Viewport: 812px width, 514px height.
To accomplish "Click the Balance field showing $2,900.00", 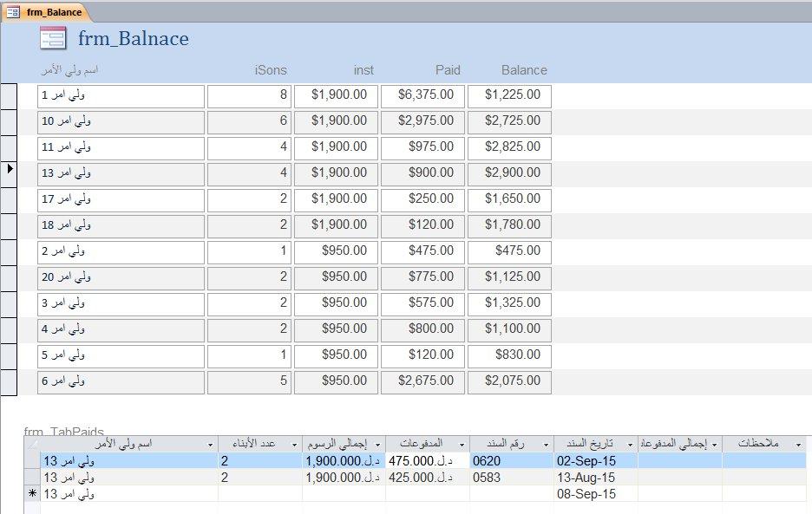I will (x=509, y=174).
